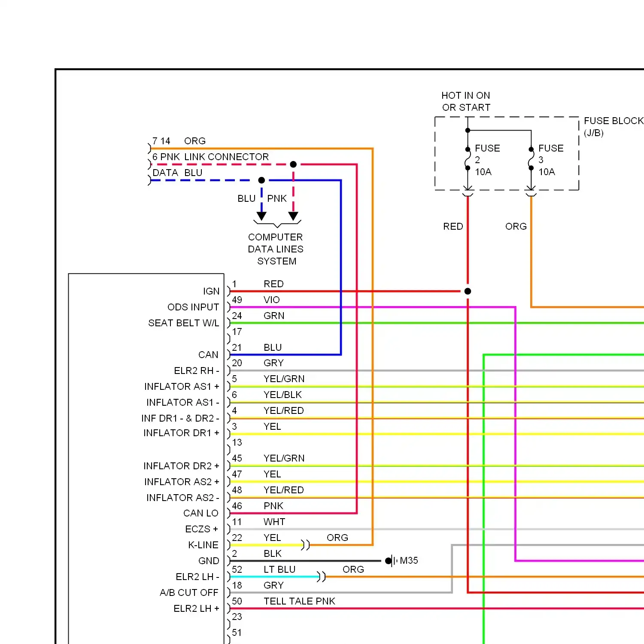Select the K-LINE terminal label
The image size is (644, 644).
204,545
